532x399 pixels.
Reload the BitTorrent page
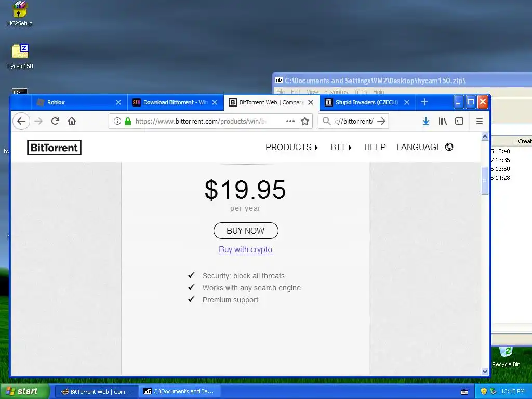click(55, 121)
